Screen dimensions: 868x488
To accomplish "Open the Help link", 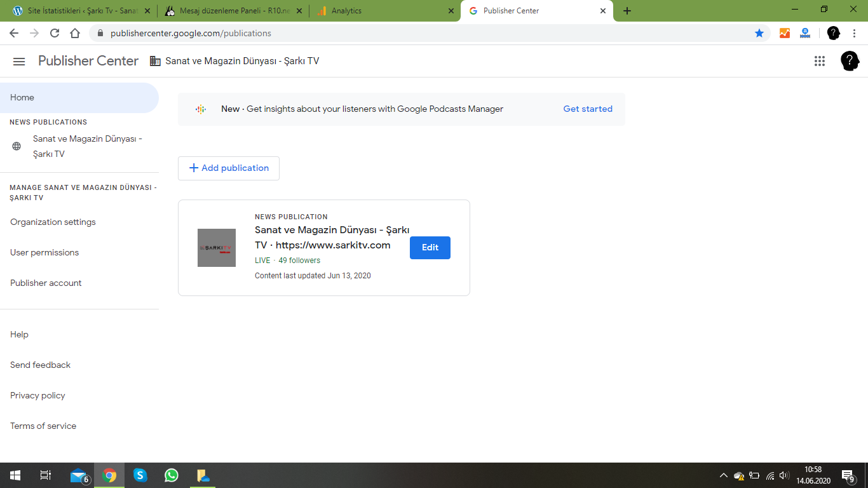I will (x=19, y=335).
